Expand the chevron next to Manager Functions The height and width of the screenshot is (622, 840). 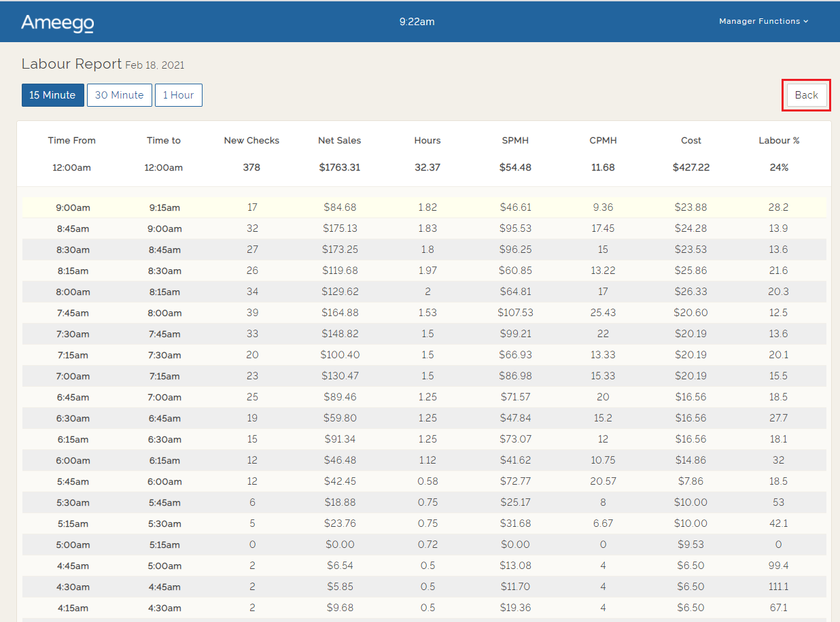806,21
